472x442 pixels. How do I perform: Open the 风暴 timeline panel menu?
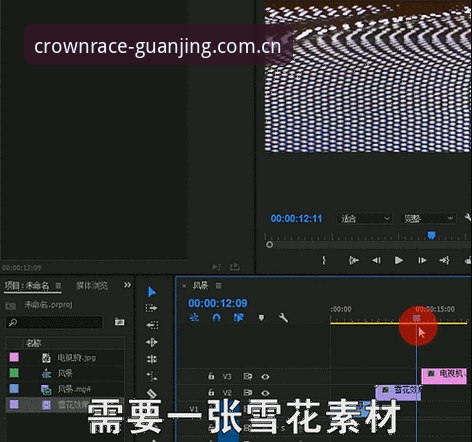219,286
